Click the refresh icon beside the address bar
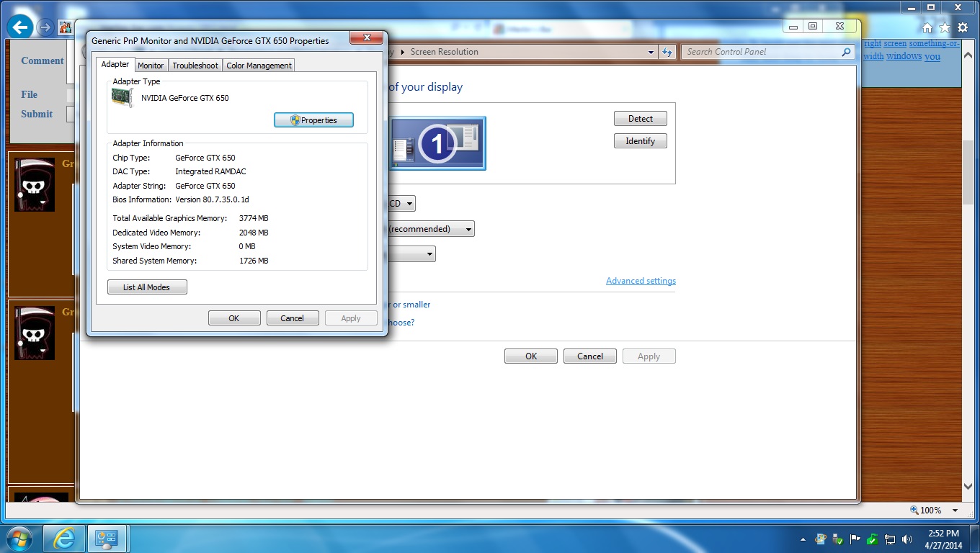This screenshot has width=980, height=553. [667, 52]
